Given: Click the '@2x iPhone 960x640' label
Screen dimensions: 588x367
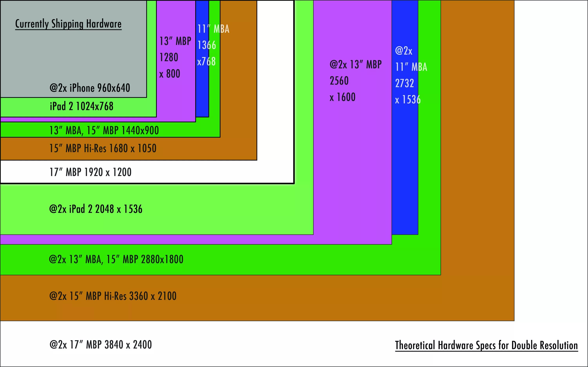Looking at the screenshot, I should [90, 88].
